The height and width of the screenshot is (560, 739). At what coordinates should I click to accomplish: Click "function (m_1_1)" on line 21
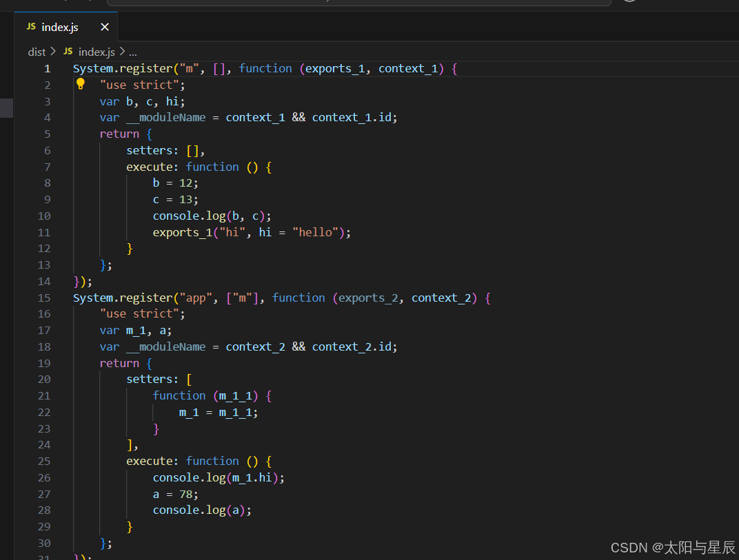pos(205,396)
